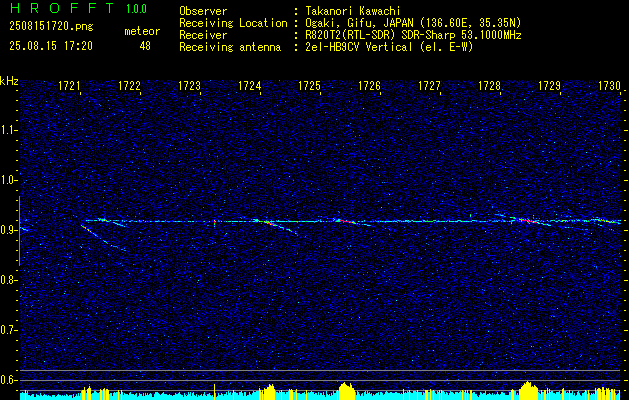The width and height of the screenshot is (629, 400).
Task: Click the 1725 time marker
Action: pos(309,86)
